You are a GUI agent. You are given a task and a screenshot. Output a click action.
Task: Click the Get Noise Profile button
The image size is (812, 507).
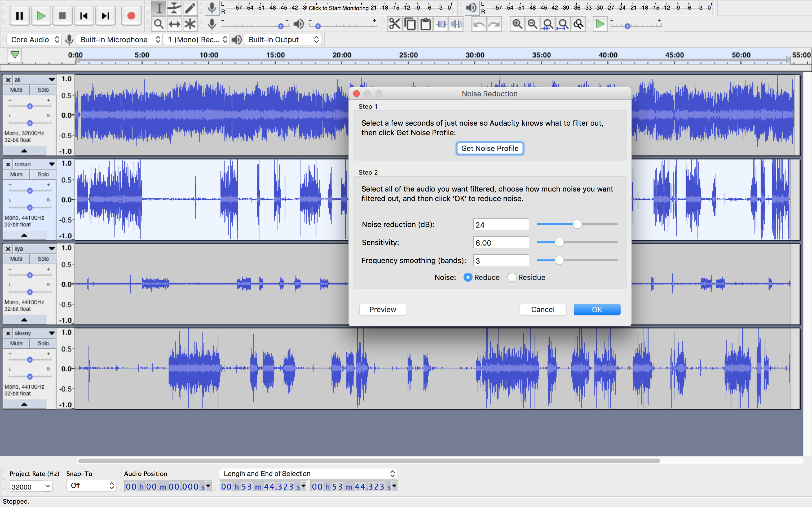click(489, 148)
